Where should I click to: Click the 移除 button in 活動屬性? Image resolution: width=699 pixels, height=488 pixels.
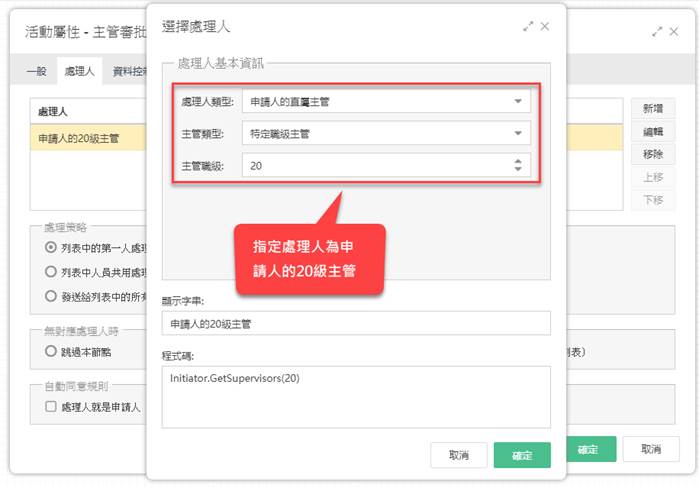click(653, 154)
